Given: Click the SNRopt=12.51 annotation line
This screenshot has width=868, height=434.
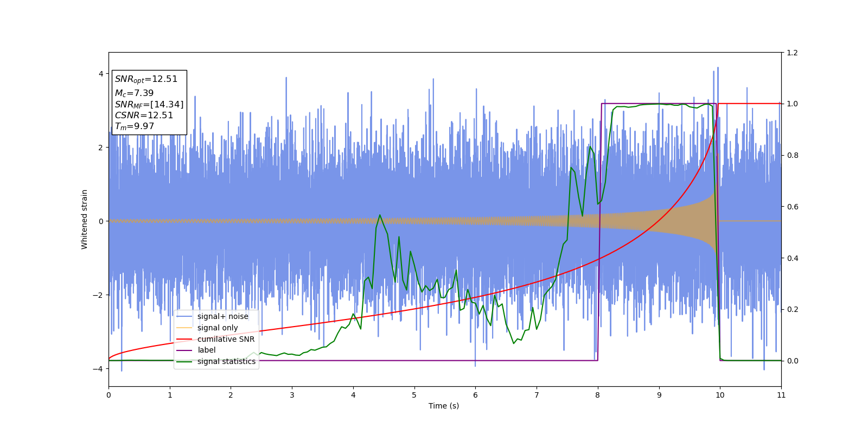Looking at the screenshot, I should [x=146, y=79].
